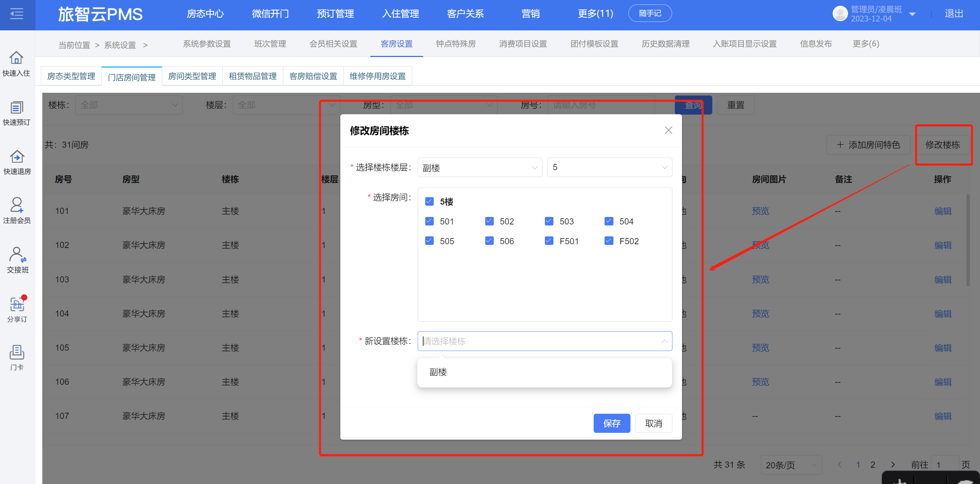980x484 pixels.
Task: Open the 20条/页 page size dropdown
Action: click(791, 465)
